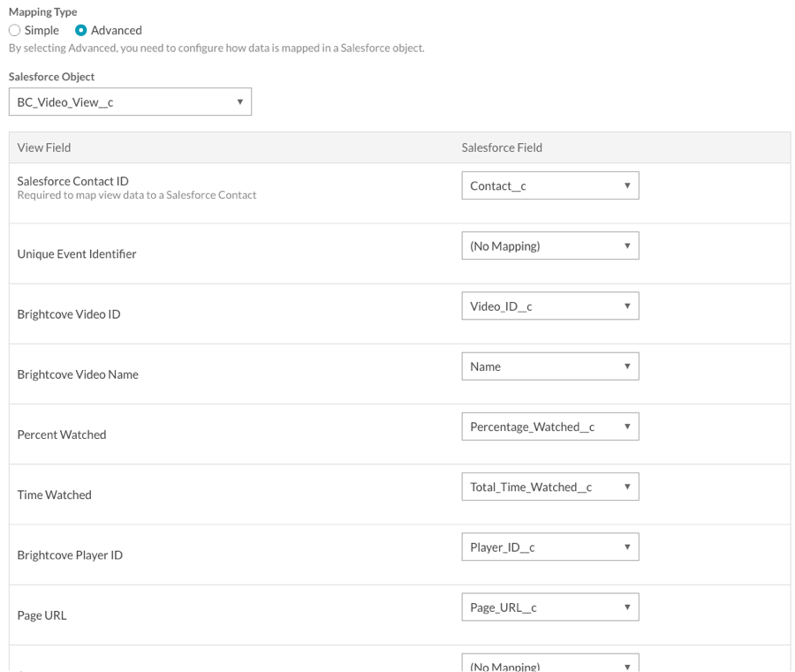Select the Simple mapping type radio button
Image resolution: width=795 pixels, height=672 pixels.
coord(15,30)
